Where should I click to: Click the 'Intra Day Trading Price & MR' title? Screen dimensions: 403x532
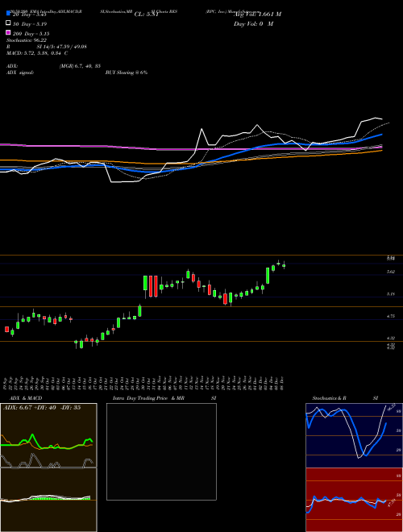tap(148, 398)
